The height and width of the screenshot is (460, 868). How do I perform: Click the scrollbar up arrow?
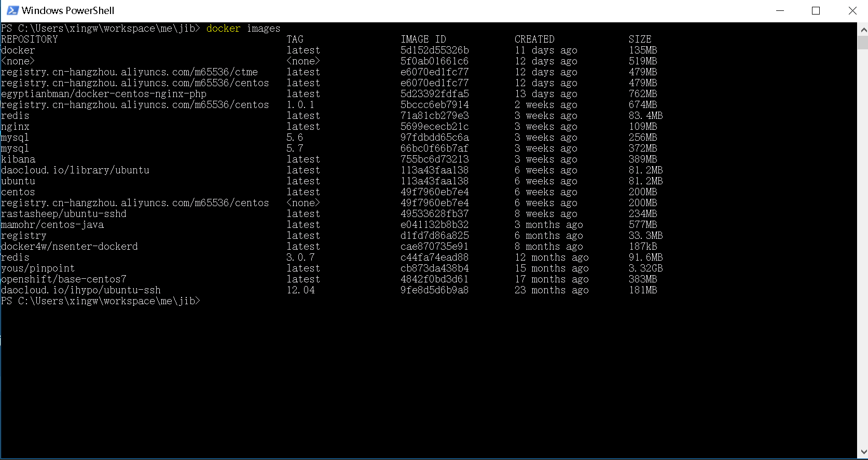click(863, 29)
